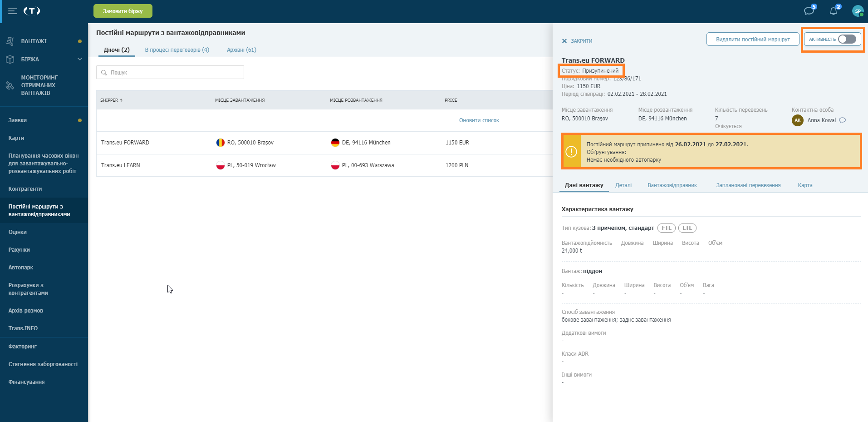Click the Оновити список link
Viewport: 868px width, 422px height.
[x=479, y=120]
